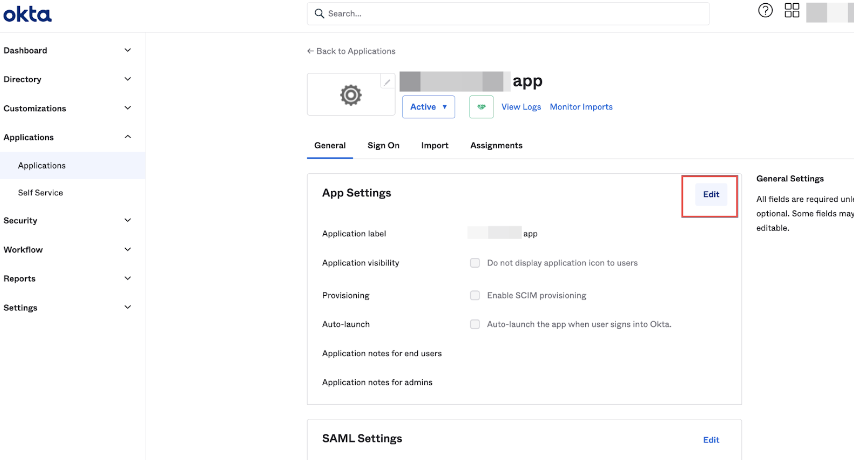Enable SCIM provisioning checkbox
Viewport: 854px width, 460px height.
(x=475, y=295)
